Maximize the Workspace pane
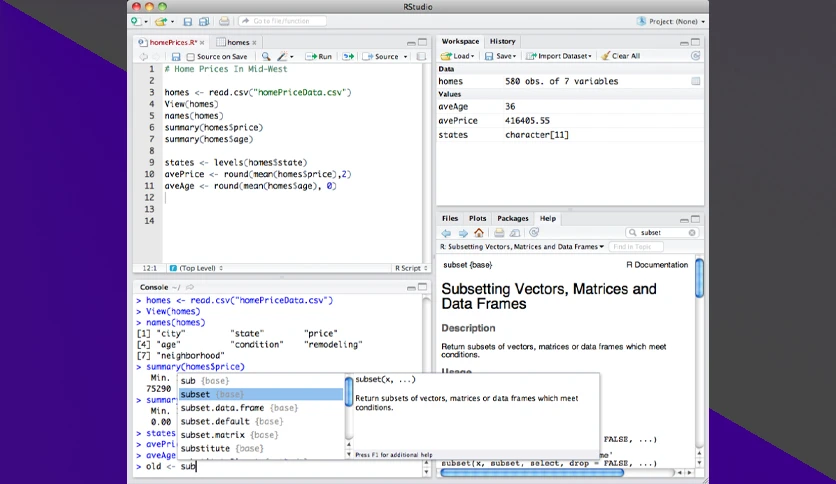 [695, 42]
